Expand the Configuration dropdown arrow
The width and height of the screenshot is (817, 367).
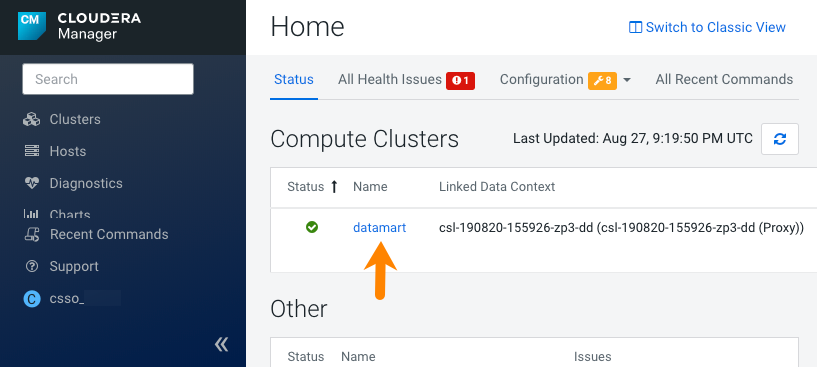pyautogui.click(x=627, y=80)
